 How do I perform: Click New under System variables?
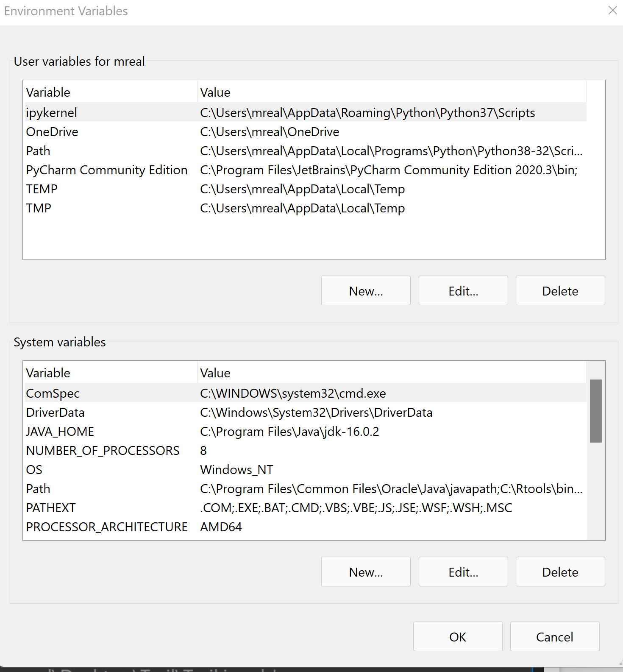tap(366, 572)
